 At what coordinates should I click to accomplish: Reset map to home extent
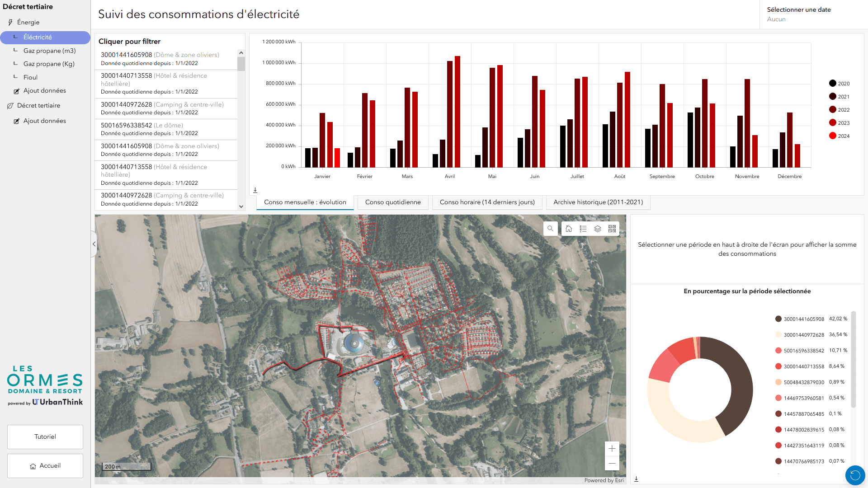tap(569, 229)
